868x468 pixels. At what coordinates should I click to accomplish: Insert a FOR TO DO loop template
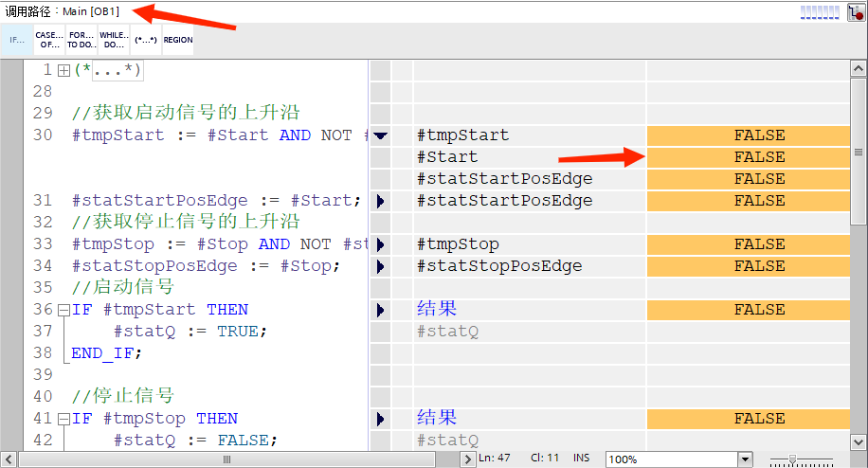[x=81, y=40]
